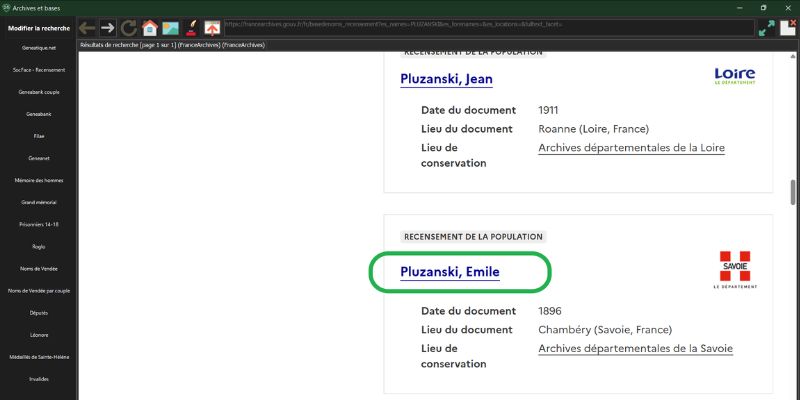Viewport: 800px width, 400px height.
Task: Reload the page with the refresh icon
Action: pos(129,28)
